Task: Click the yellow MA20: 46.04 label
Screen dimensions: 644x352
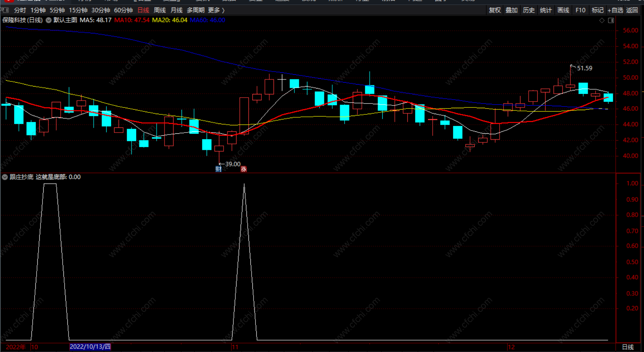Action: [x=170, y=20]
